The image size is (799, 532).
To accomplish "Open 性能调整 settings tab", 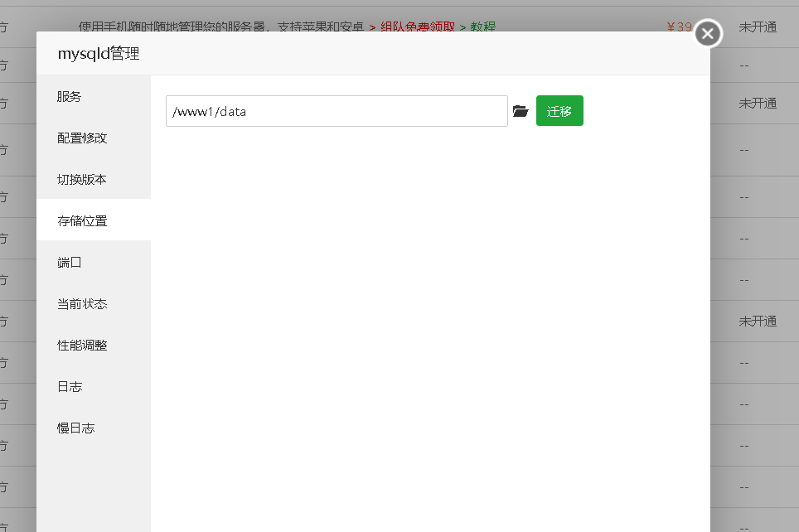I will pos(94,345).
